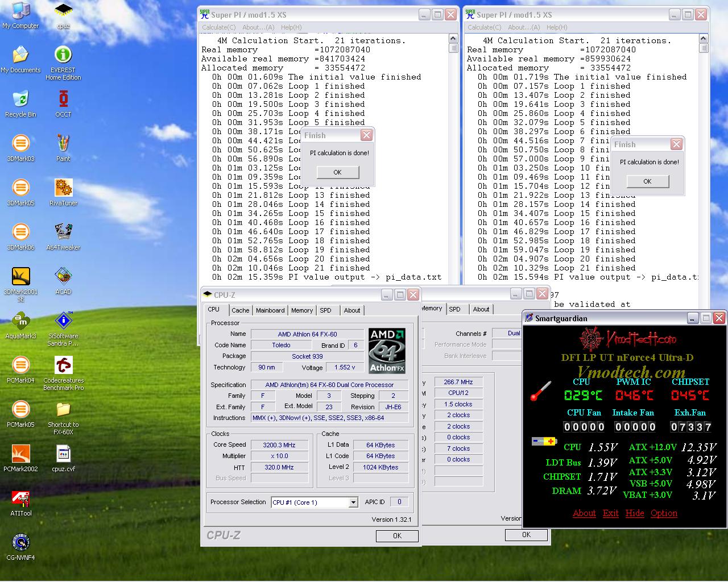728x582 pixels.
Task: Click the Vmodtech.com logo in Smartguardian
Action: coord(627,340)
